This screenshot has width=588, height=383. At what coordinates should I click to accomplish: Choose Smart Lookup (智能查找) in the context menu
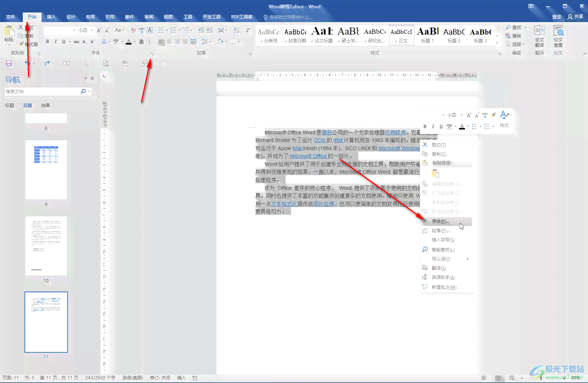tap(446, 249)
